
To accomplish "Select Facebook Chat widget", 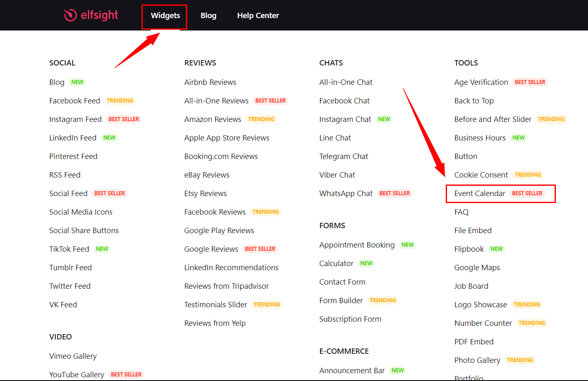I will 344,101.
